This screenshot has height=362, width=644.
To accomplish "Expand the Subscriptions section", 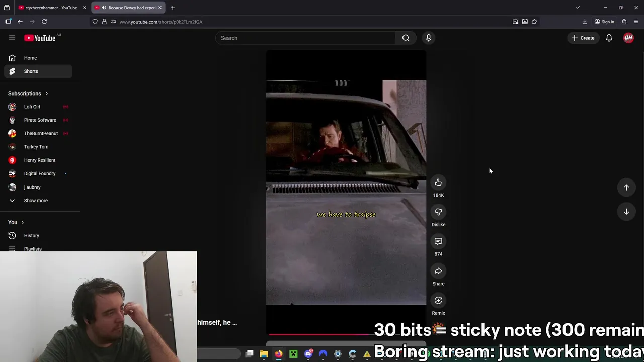I will click(28, 93).
